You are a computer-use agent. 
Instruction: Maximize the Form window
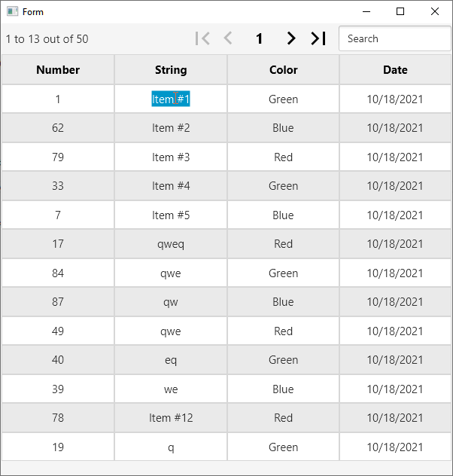tap(400, 11)
